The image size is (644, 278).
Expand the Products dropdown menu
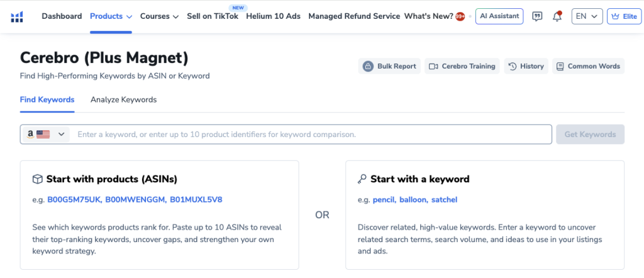point(111,16)
